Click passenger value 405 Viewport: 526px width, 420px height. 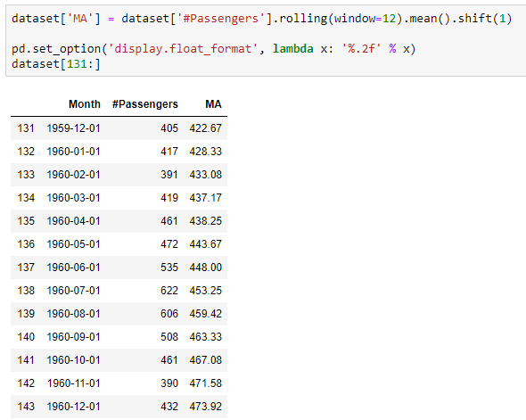[x=169, y=128]
